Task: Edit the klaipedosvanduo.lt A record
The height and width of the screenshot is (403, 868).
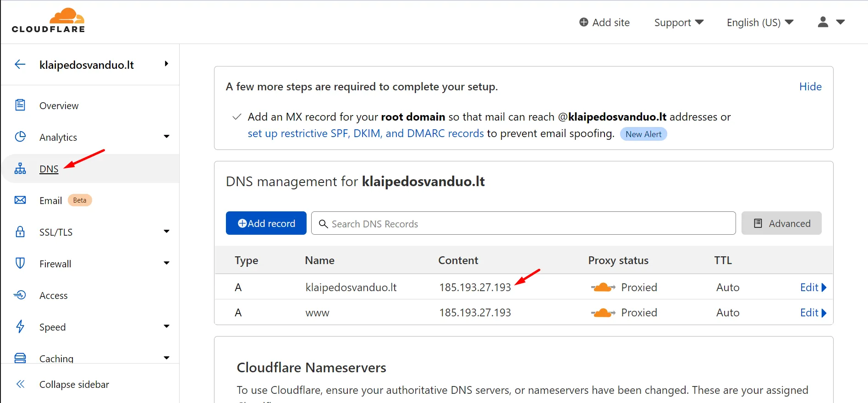Action: coord(813,287)
